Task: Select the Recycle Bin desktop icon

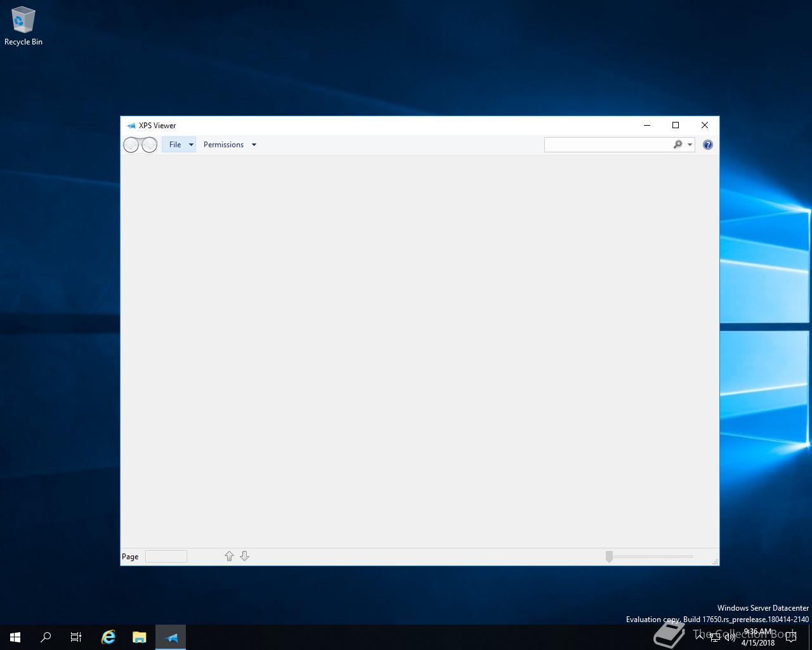Action: [x=23, y=26]
